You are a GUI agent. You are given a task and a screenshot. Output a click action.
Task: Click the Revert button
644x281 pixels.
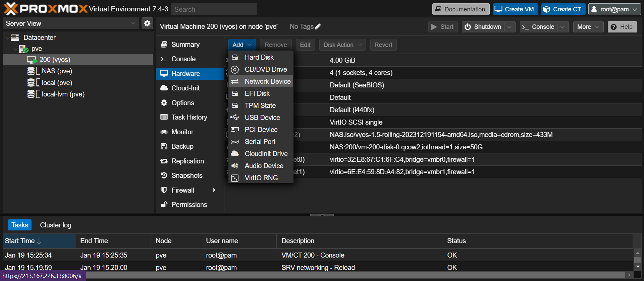click(383, 45)
